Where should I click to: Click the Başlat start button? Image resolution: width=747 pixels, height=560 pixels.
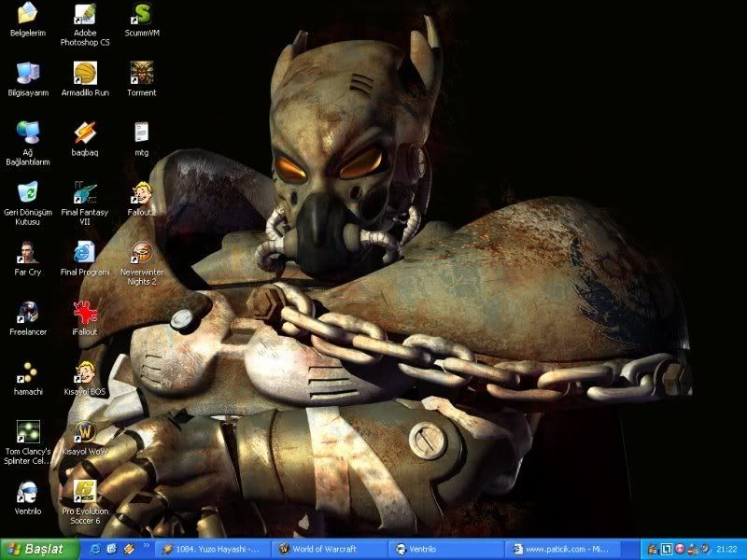pyautogui.click(x=35, y=549)
